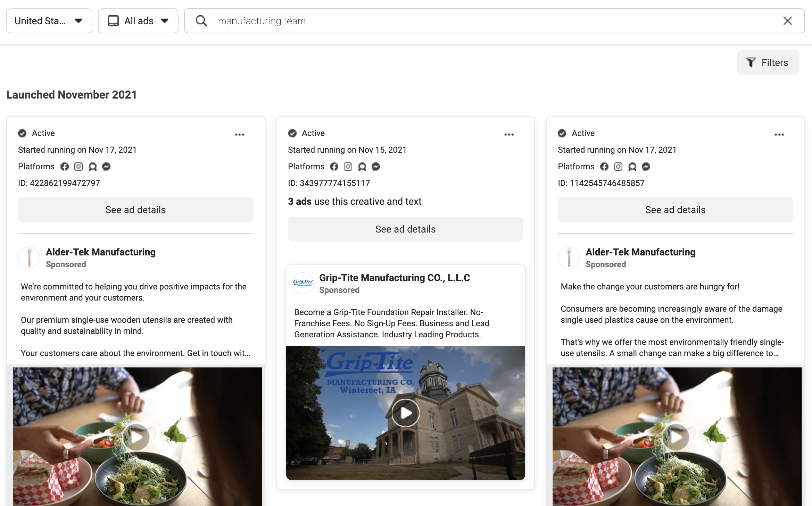This screenshot has height=506, width=812.
Task: Open the United States country dropdown
Action: click(x=49, y=21)
